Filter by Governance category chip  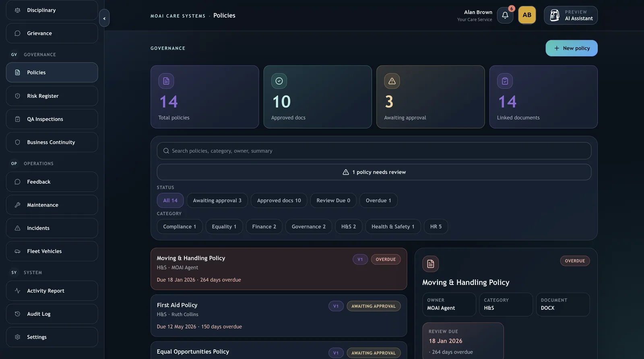309,226
